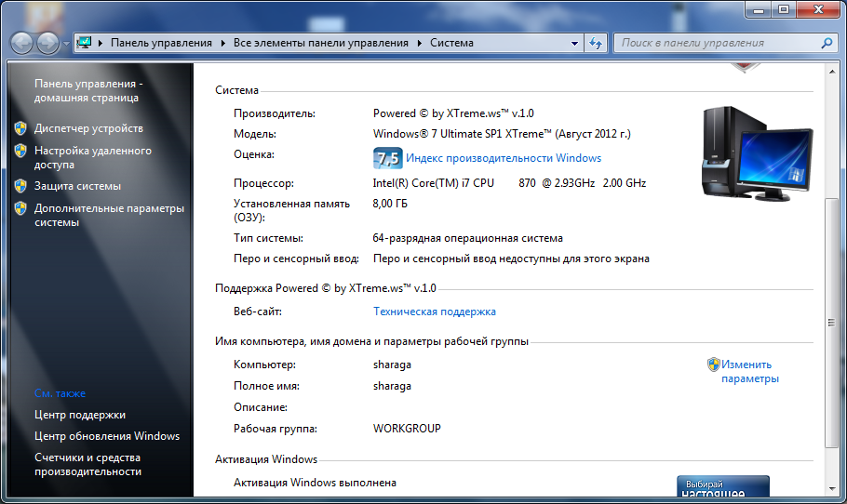Click full name value sharaga next to Полное имя

(392, 386)
